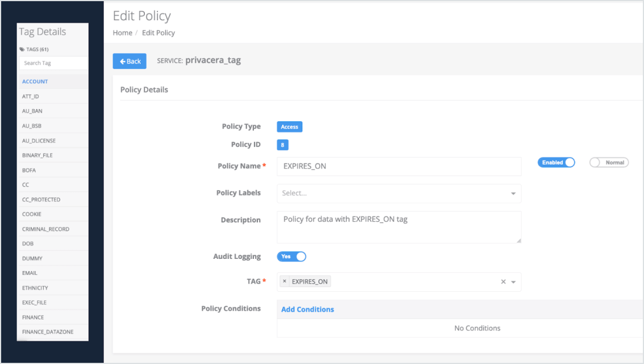
Task: Click the back arrow icon on the Back button
Action: pyautogui.click(x=122, y=61)
